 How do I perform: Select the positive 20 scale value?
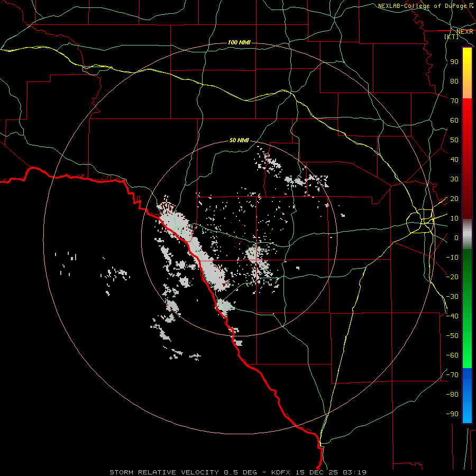point(454,199)
